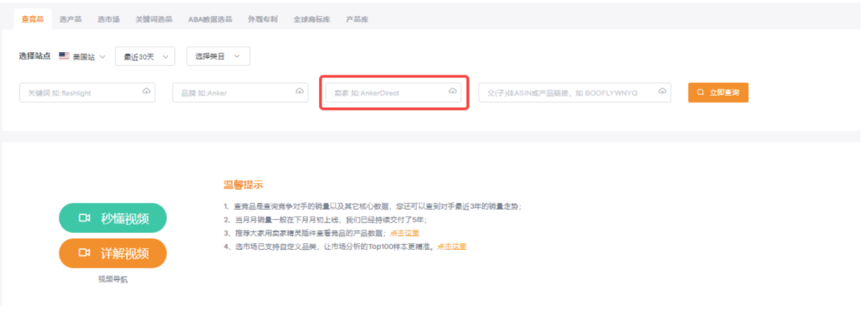Image resolution: width=868 pixels, height=318 pixels.
Task: Open the 最近30天 time range dropdown
Action: coord(145,56)
